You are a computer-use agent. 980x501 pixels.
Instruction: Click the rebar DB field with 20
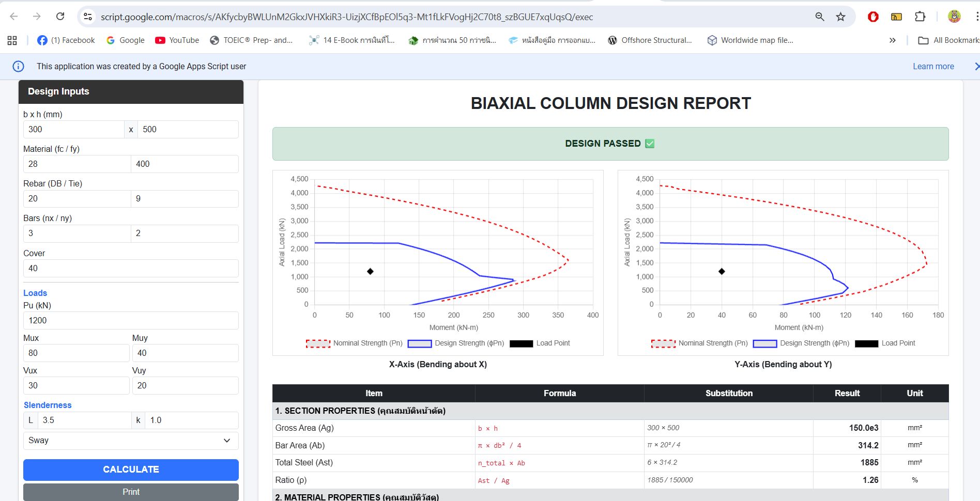click(77, 198)
